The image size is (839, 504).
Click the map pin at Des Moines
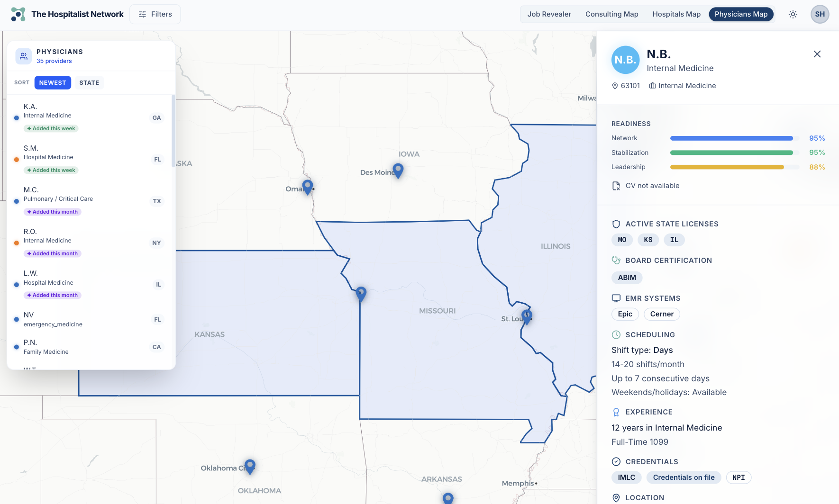(x=398, y=170)
